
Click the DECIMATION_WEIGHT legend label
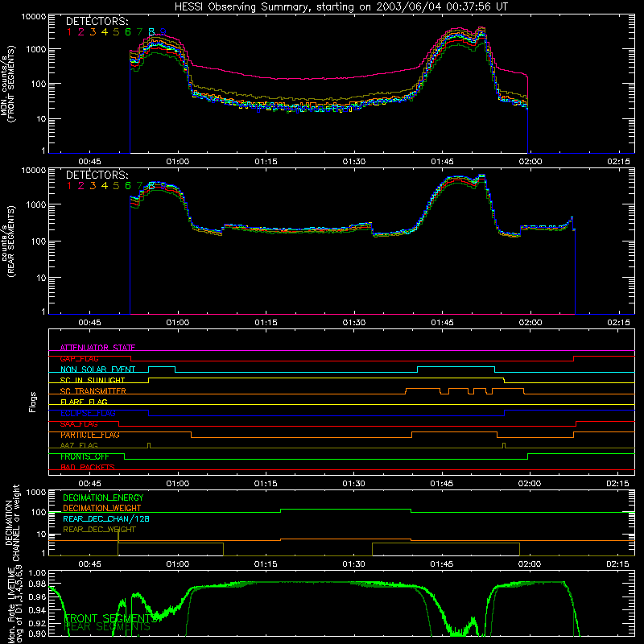pyautogui.click(x=102, y=508)
